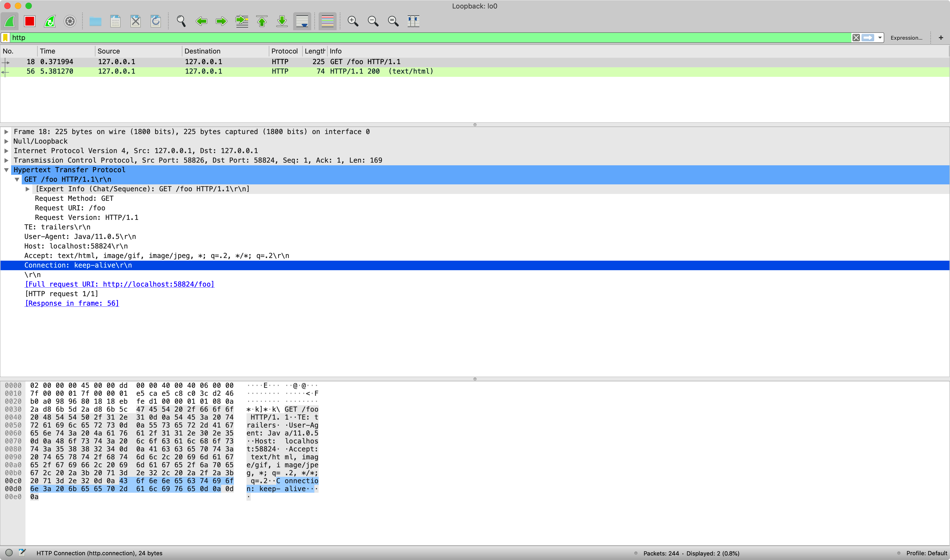Clear the http display filter
The image size is (950, 560).
(856, 38)
